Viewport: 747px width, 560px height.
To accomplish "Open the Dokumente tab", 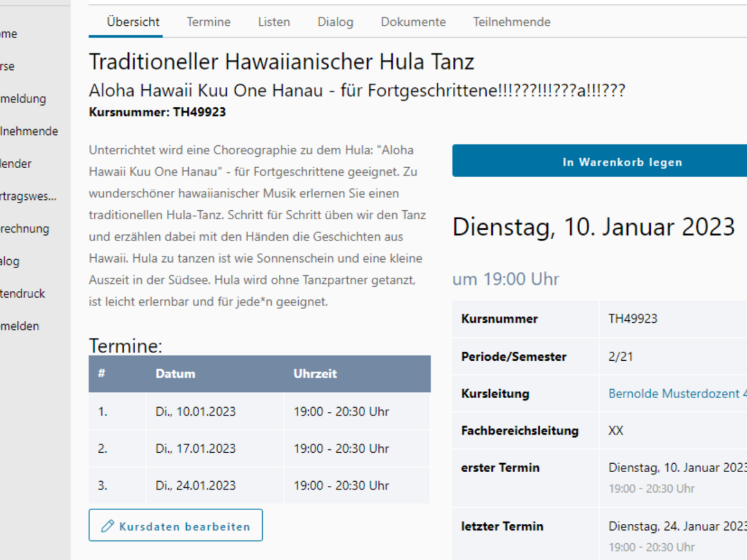I will [413, 22].
